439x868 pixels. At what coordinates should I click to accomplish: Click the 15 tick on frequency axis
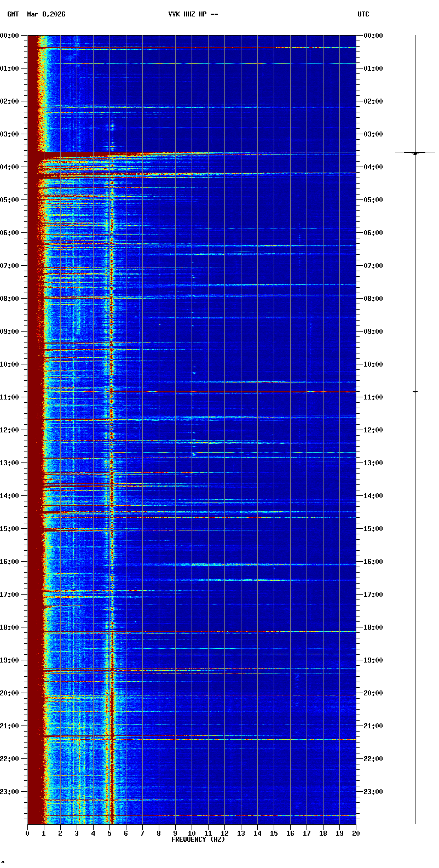point(274,833)
